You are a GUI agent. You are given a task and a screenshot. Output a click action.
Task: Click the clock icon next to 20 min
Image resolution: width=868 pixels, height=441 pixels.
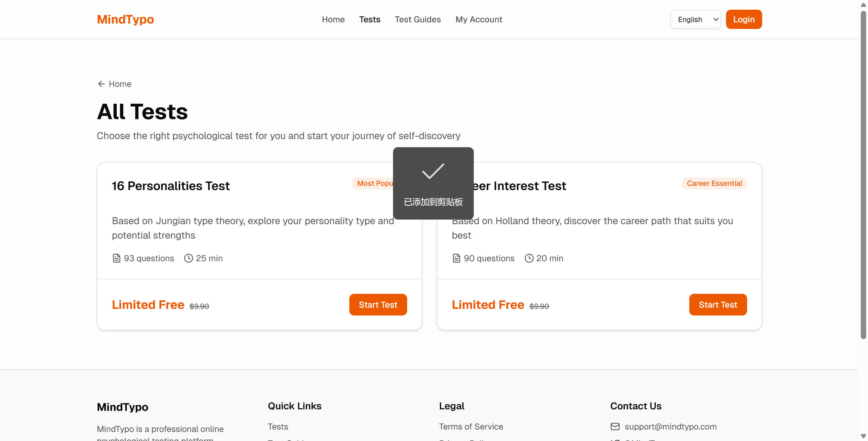[529, 258]
